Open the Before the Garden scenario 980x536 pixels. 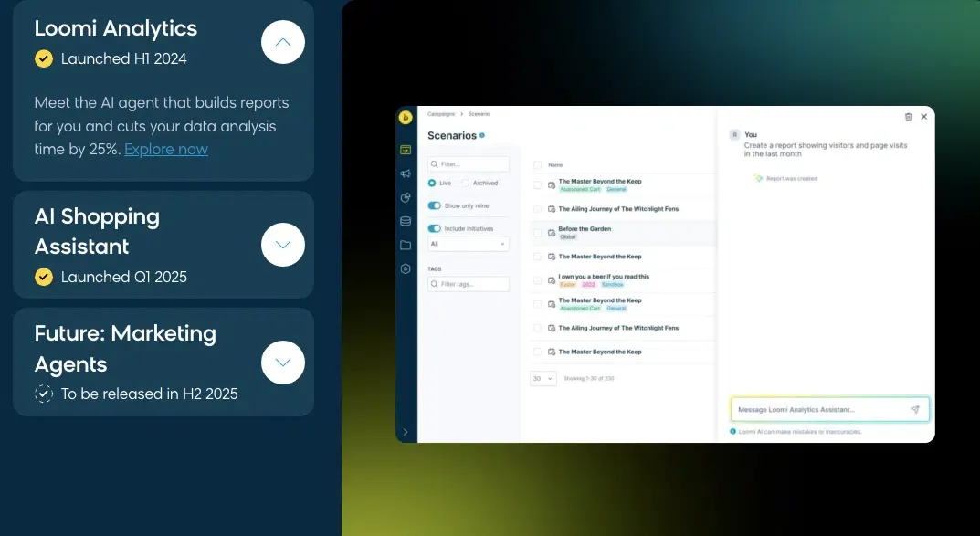[585, 228]
